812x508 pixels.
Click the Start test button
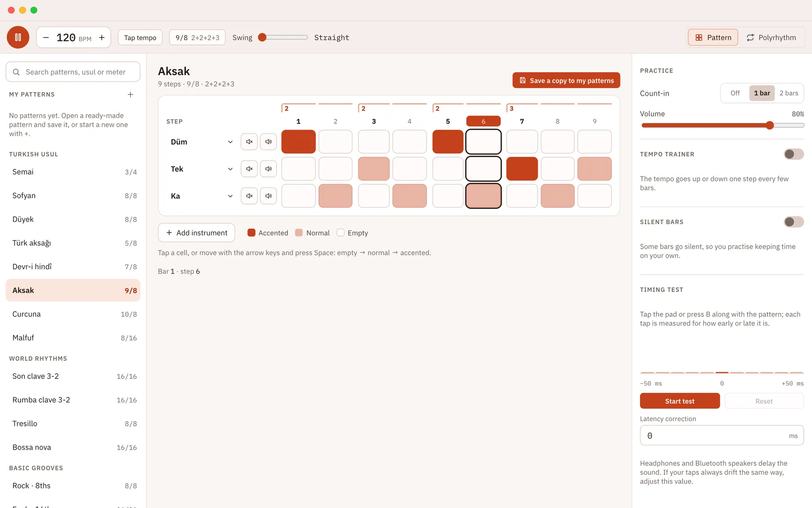pyautogui.click(x=680, y=401)
